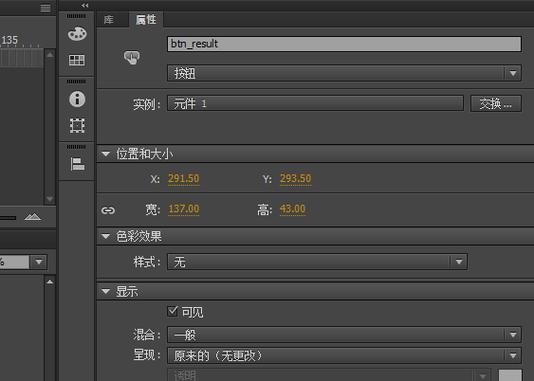Open the 混合 blend dropdown showing 一般
Screen dimensions: 534x381
(x=344, y=335)
